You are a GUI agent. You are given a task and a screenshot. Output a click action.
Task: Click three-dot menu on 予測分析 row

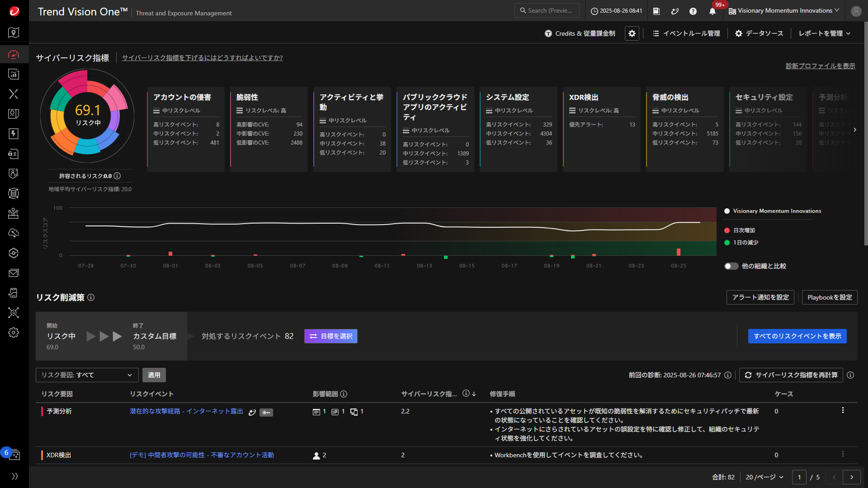click(843, 410)
